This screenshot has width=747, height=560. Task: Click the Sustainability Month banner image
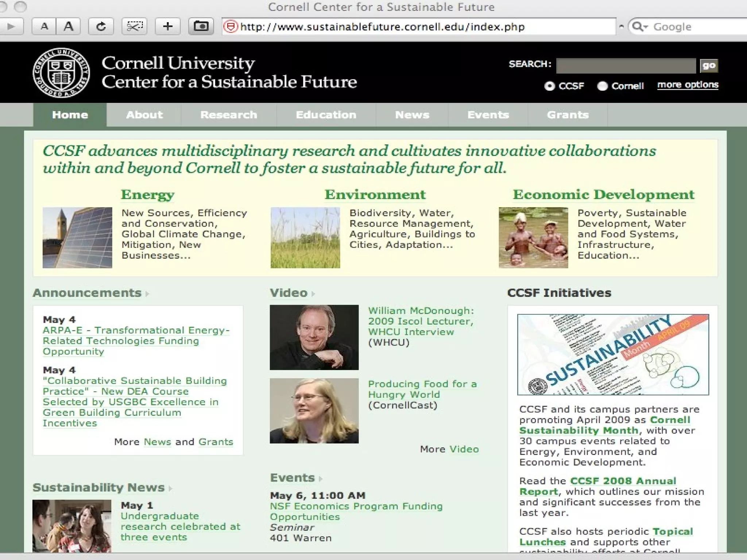point(613,354)
